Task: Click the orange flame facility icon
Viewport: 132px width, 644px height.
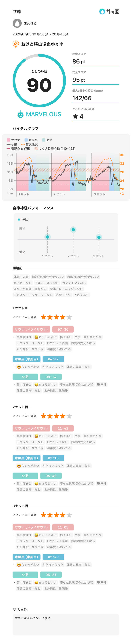Action: [16, 44]
